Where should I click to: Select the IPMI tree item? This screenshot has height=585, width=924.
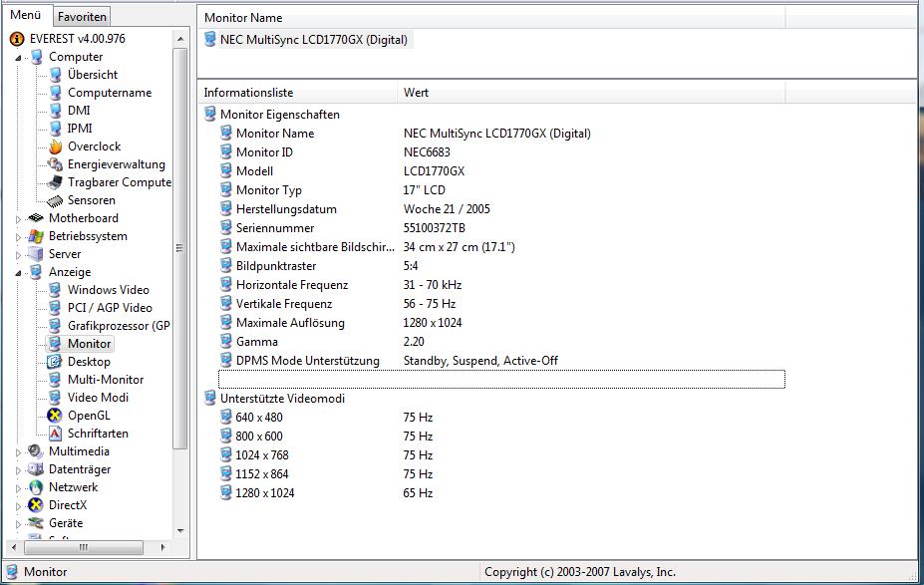click(80, 129)
